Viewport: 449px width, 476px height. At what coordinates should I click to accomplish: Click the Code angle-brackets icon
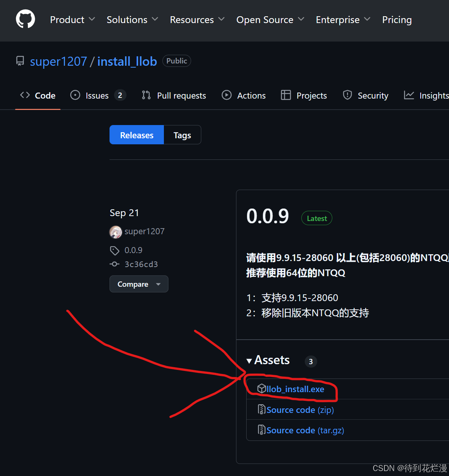pos(25,95)
